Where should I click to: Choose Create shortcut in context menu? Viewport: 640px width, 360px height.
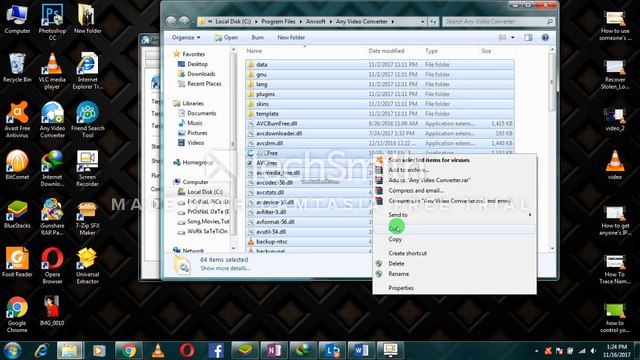coord(454,253)
